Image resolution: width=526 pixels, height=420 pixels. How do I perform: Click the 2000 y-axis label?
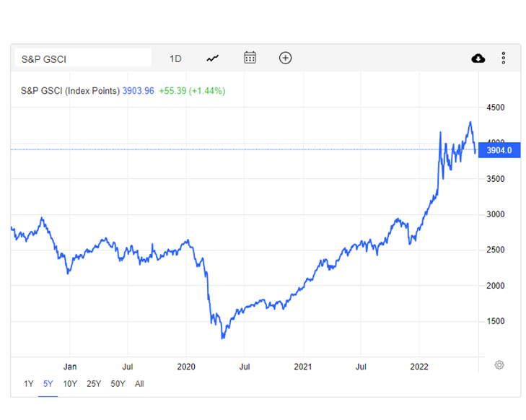496,286
